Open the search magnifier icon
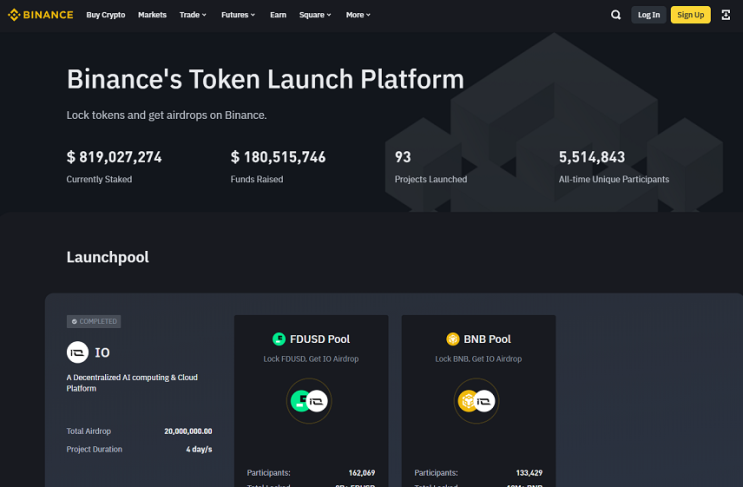743x487 pixels. tap(616, 15)
